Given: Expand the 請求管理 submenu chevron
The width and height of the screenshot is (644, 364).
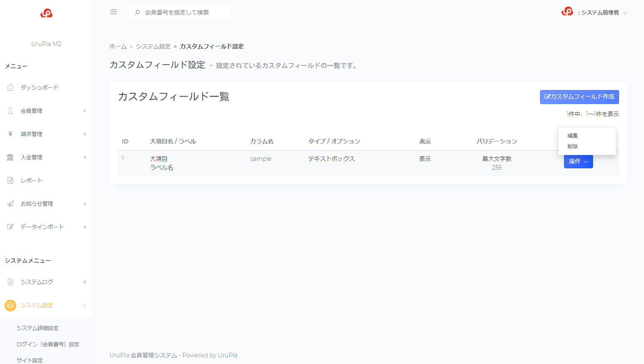Looking at the screenshot, I should pyautogui.click(x=85, y=134).
